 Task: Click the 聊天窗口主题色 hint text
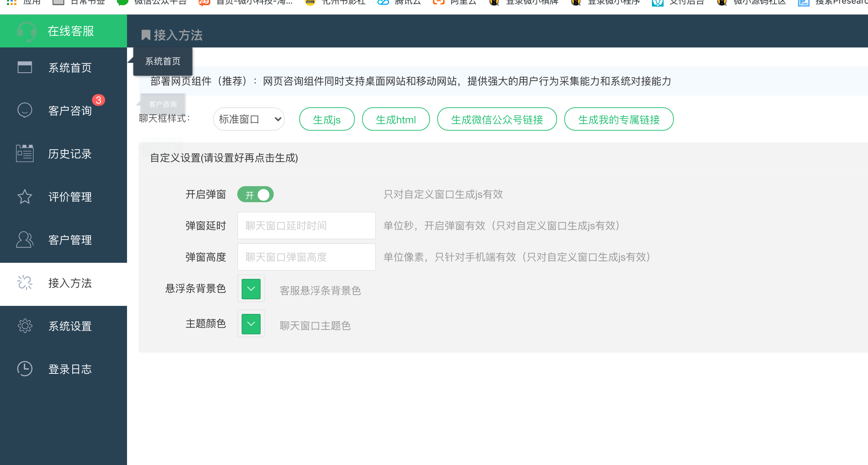coord(315,326)
